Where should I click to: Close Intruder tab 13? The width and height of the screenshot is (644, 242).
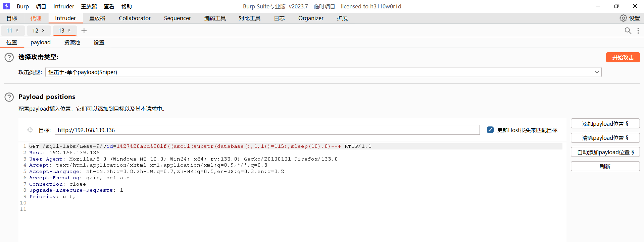click(69, 31)
